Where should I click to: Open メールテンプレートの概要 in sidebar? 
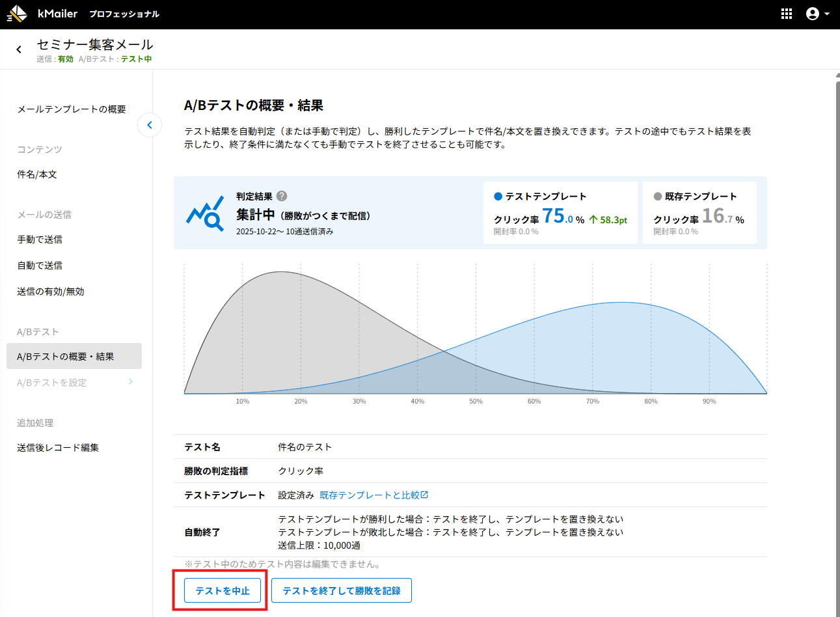[x=72, y=109]
